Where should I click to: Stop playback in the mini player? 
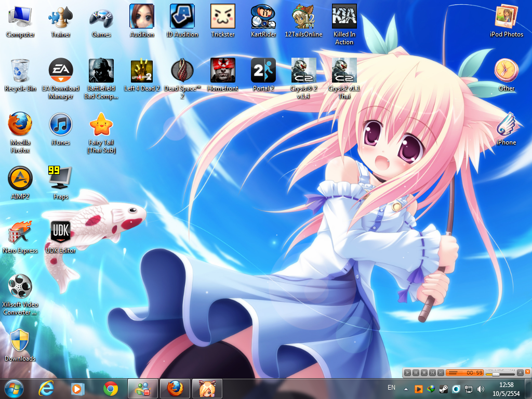(x=424, y=373)
